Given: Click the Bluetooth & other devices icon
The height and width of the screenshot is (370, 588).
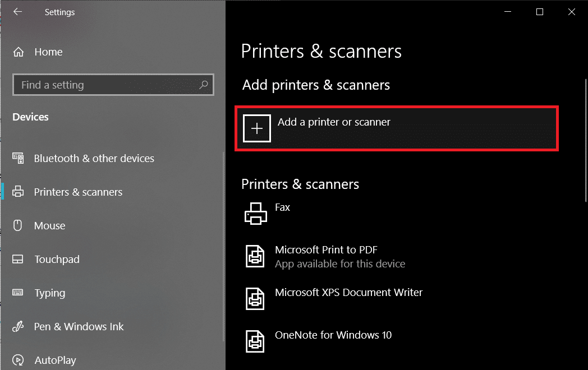Looking at the screenshot, I should click(x=19, y=159).
